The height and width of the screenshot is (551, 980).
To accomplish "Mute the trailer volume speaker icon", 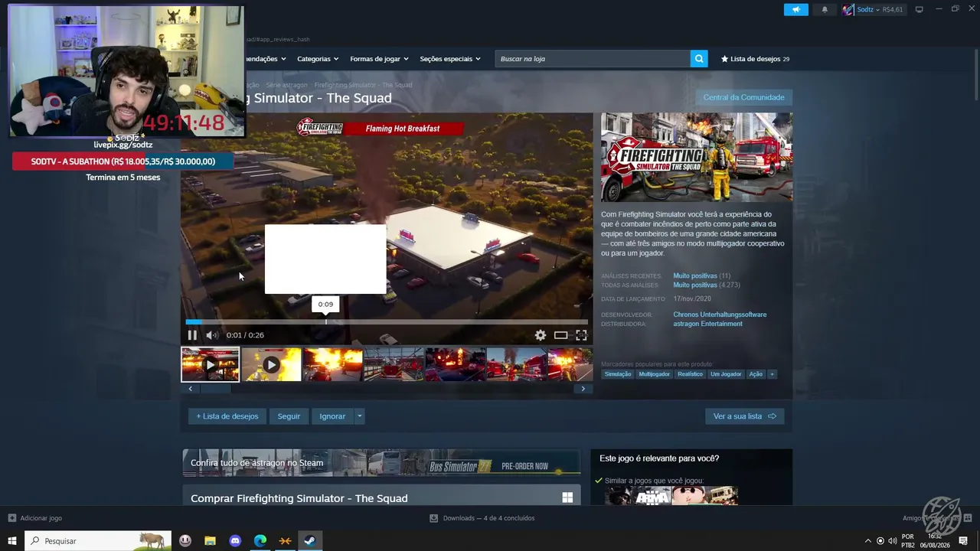I will 211,335.
